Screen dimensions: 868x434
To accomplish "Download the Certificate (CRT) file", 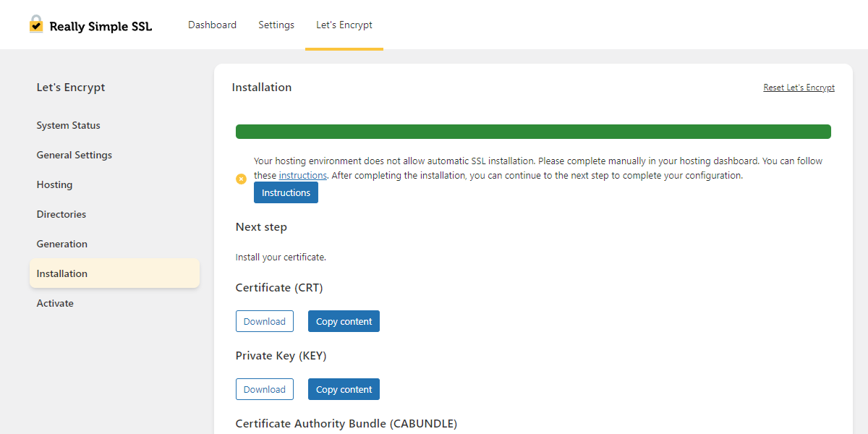I will 265,321.
